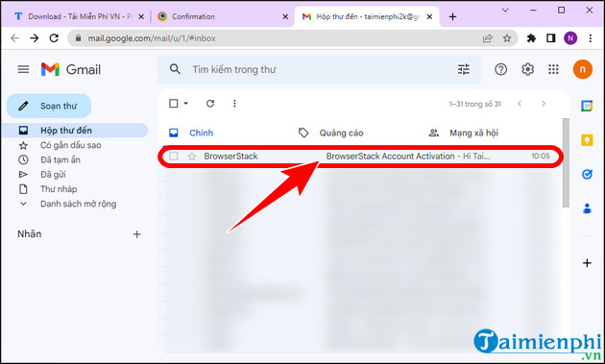Go to older messages page arrow
The image size is (605, 364).
544,104
